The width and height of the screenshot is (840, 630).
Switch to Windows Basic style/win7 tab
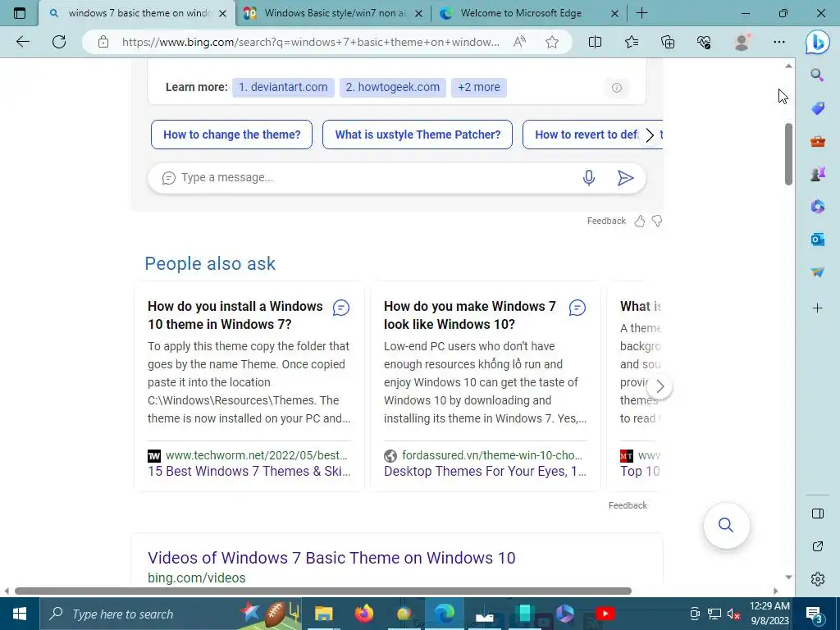coord(332,13)
